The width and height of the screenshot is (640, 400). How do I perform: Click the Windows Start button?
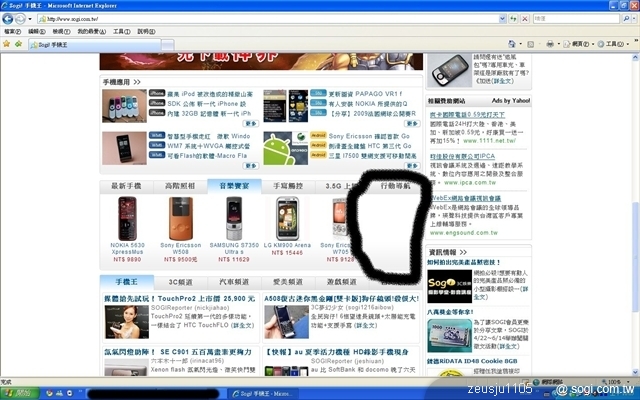tap(20, 393)
